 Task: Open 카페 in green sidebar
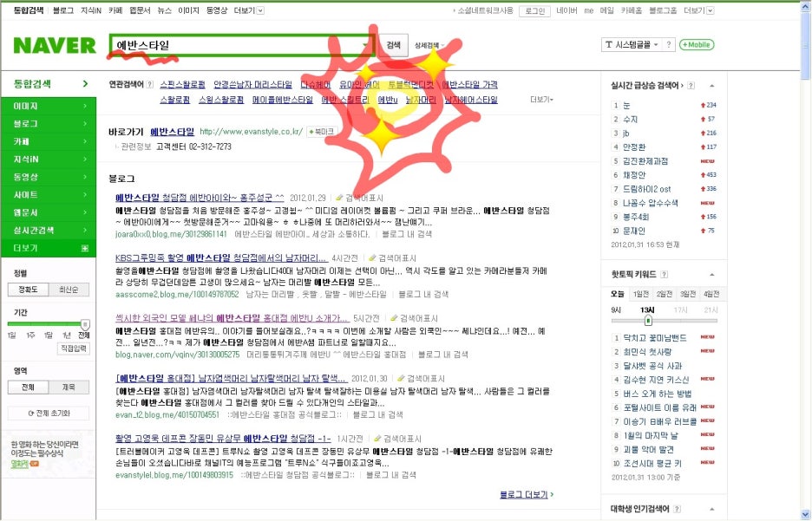[x=49, y=141]
